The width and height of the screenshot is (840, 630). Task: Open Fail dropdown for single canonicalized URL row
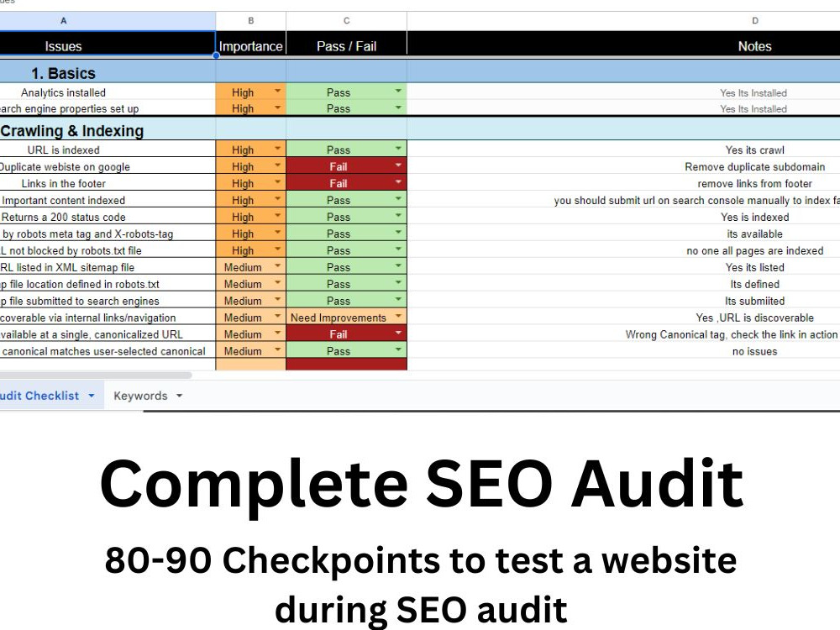coord(398,333)
